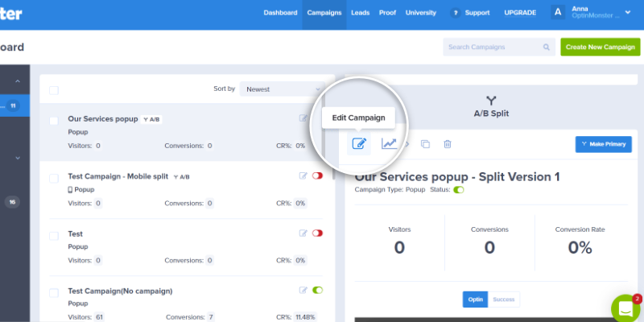Image resolution: width=644 pixels, height=322 pixels.
Task: Check the Test campaign checkbox
Action: click(54, 236)
